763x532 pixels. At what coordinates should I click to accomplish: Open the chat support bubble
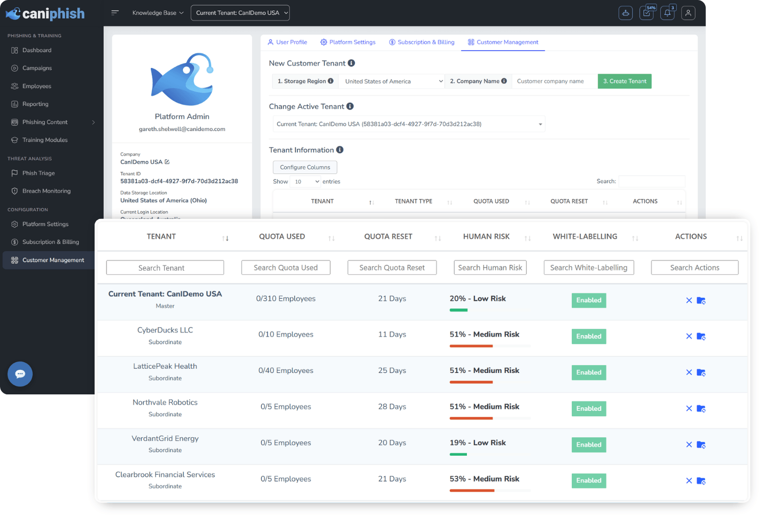[20, 374]
